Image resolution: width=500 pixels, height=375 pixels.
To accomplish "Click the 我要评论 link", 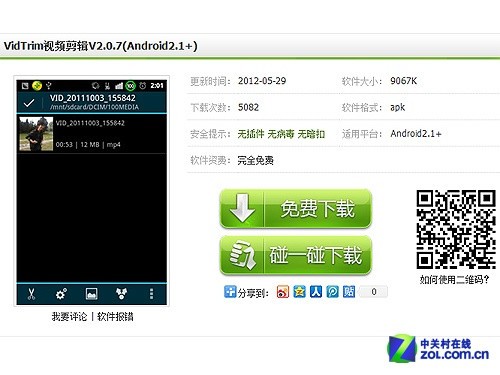I will point(69,316).
